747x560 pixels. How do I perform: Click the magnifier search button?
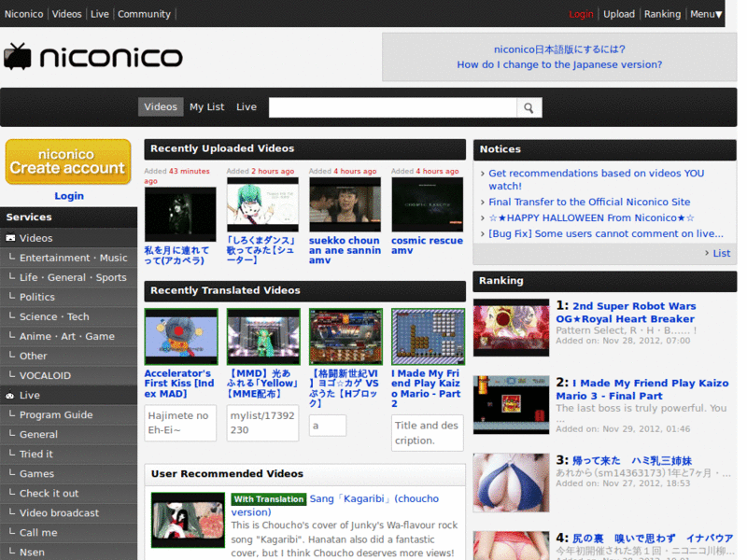pyautogui.click(x=529, y=108)
